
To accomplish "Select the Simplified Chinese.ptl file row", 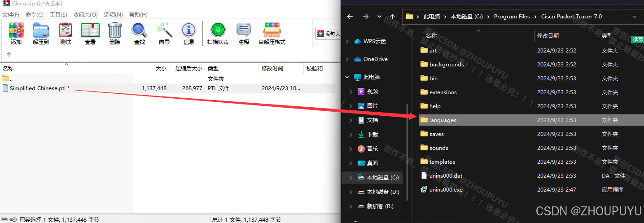I will click(x=168, y=88).
